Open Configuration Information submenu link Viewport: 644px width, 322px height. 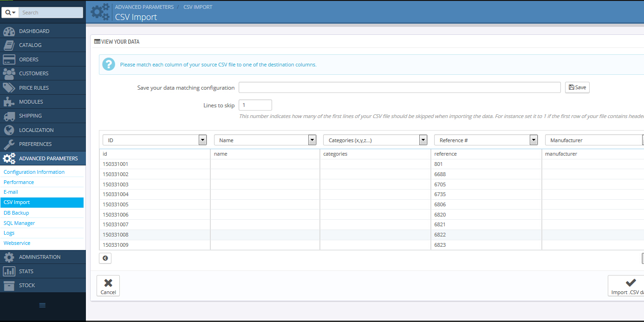tap(34, 172)
